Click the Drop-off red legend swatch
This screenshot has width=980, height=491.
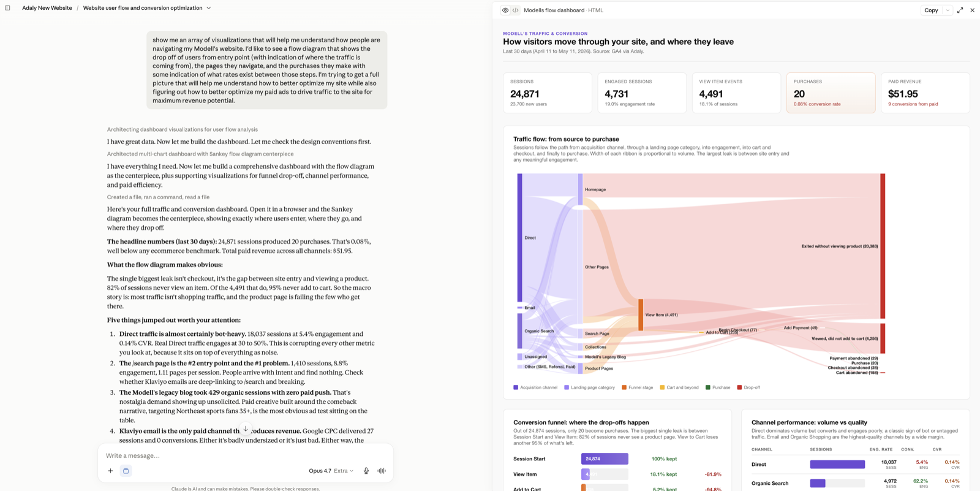[739, 387]
